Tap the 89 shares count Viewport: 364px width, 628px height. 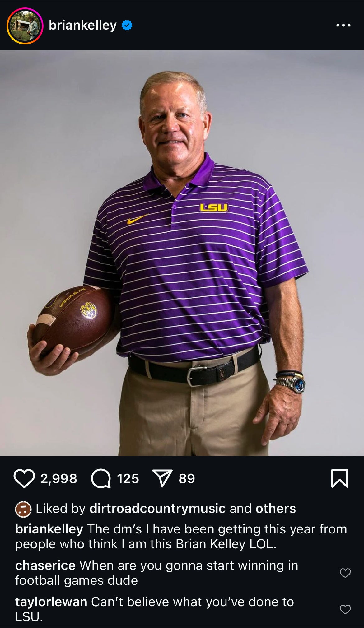(x=187, y=478)
